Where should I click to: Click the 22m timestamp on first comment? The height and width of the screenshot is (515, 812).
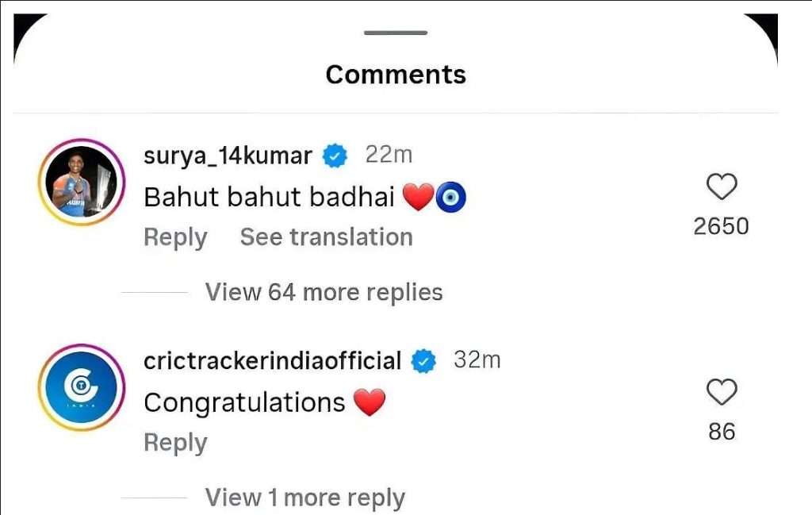389,155
